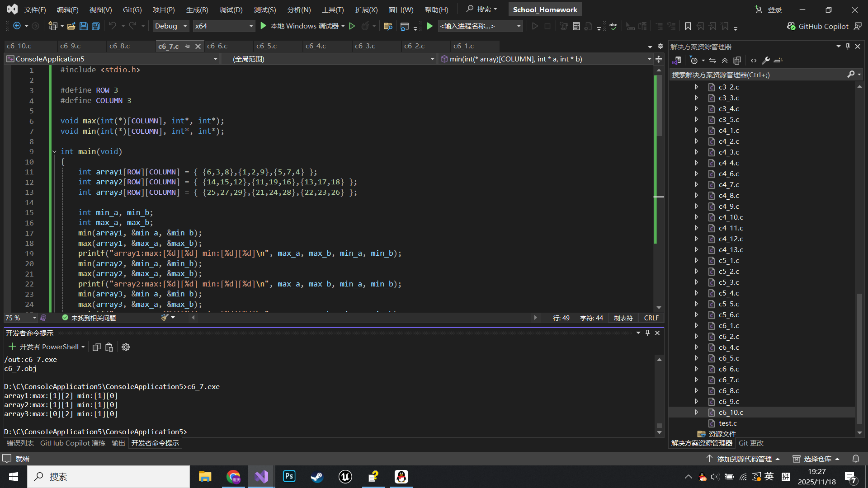Expand the c6_10.c tree node

(x=696, y=412)
